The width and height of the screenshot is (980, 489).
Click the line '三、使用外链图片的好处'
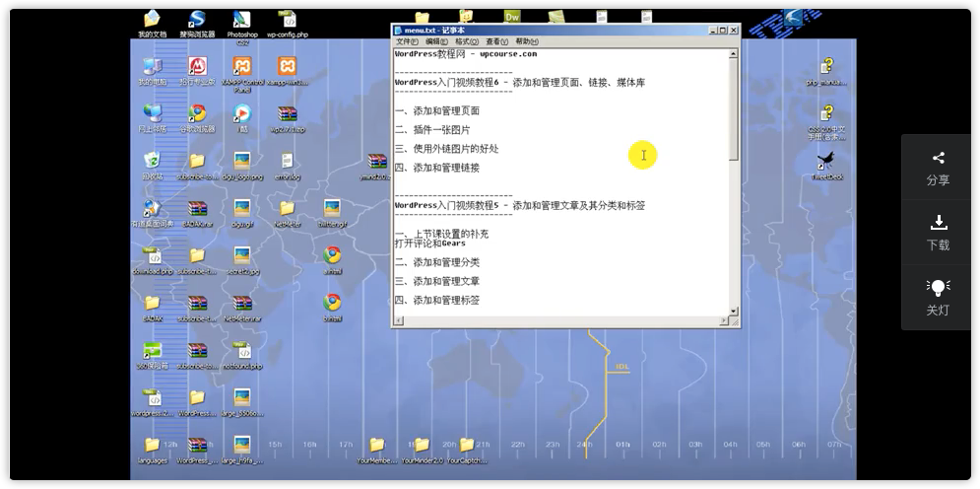[x=447, y=149]
